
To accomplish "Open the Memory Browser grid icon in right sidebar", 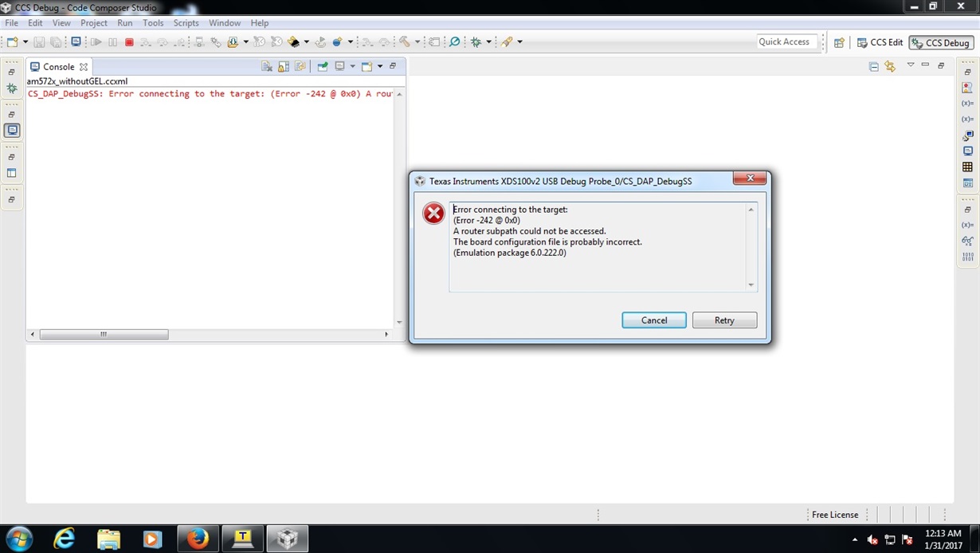I will point(967,167).
